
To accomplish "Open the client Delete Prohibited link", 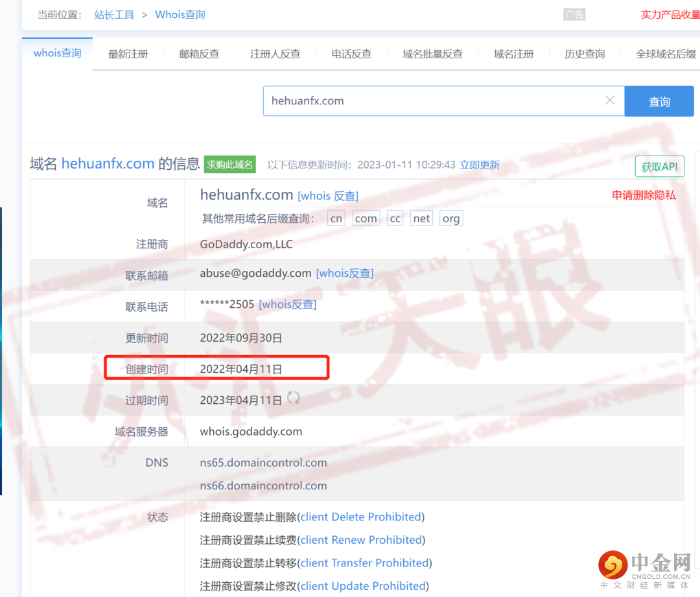I will (x=361, y=517).
